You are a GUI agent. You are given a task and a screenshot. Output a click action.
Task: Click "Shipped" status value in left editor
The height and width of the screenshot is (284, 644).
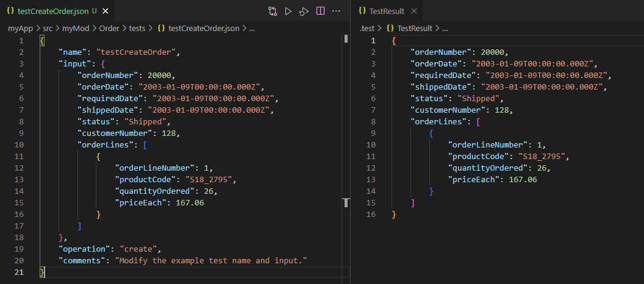(x=145, y=122)
